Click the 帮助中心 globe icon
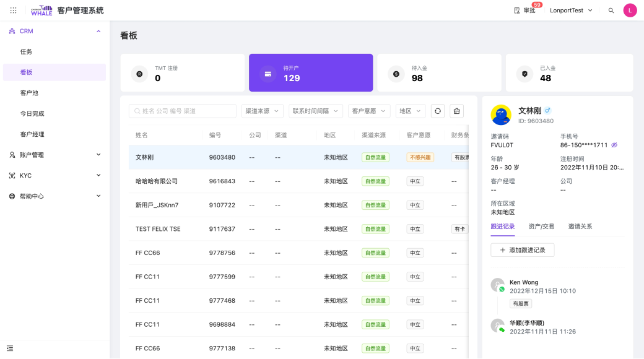The width and height of the screenshot is (644, 359). pyautogui.click(x=12, y=196)
